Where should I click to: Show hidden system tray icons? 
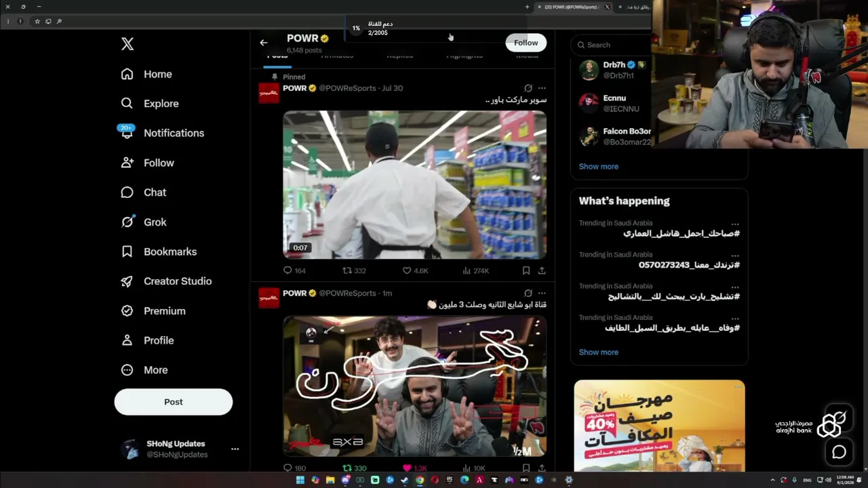[772, 481]
